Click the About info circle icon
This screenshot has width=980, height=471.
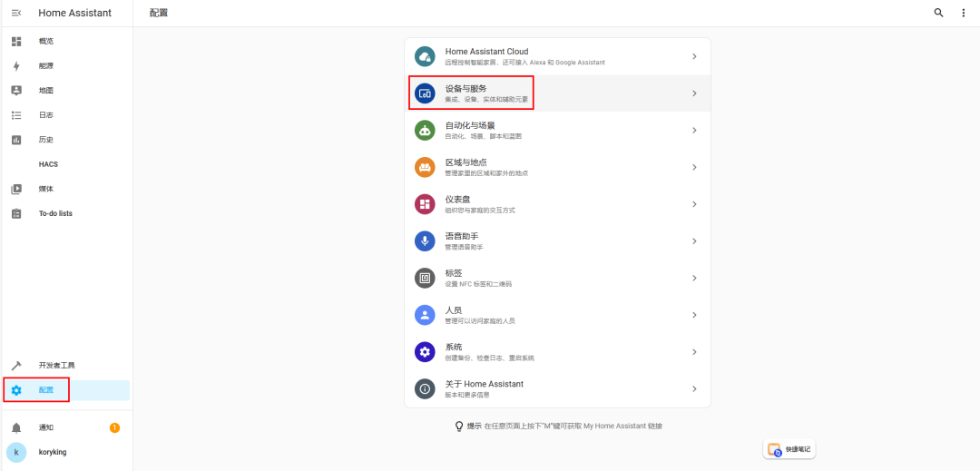[x=425, y=388]
